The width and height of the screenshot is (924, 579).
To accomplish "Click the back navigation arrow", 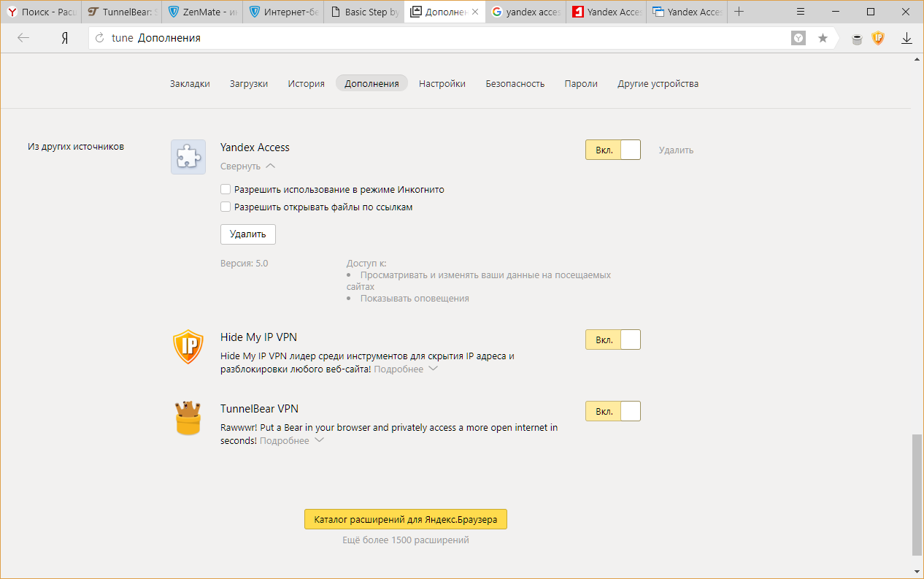I will (23, 38).
